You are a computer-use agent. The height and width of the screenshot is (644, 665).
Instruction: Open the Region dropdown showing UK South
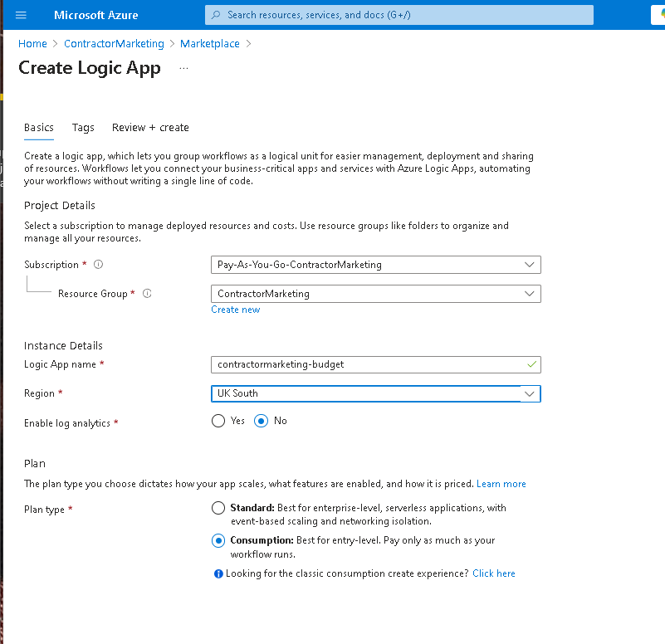click(376, 393)
